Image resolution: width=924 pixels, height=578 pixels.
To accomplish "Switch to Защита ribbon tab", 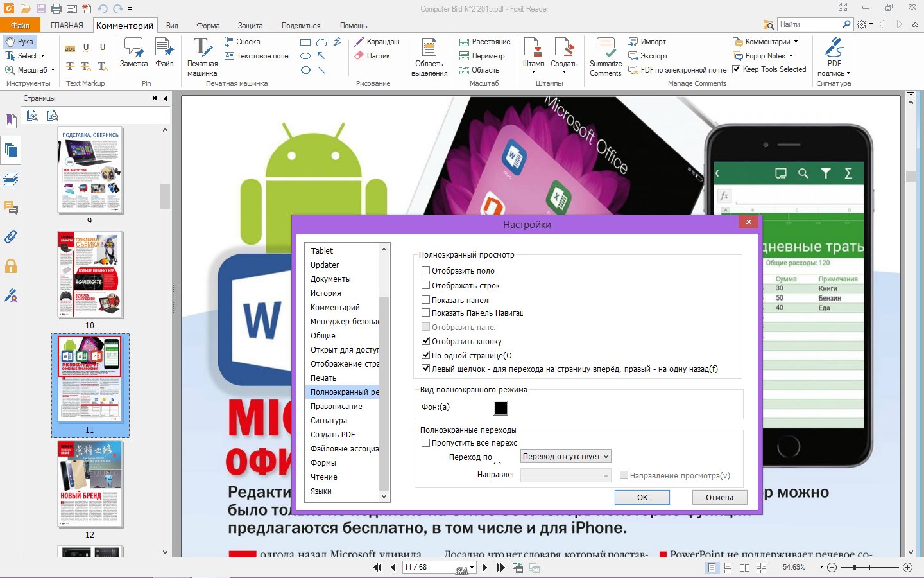I will pyautogui.click(x=250, y=26).
